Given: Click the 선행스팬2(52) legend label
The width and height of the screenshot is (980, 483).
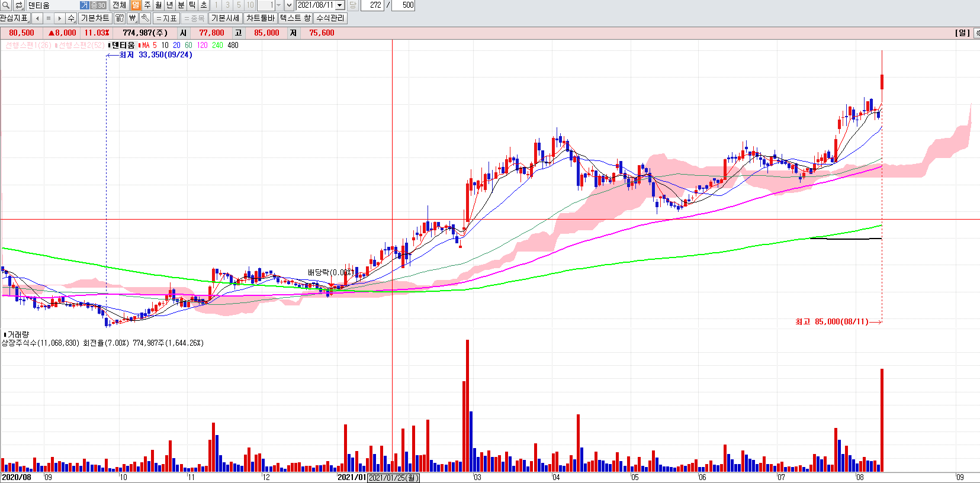Looking at the screenshot, I should (x=80, y=46).
